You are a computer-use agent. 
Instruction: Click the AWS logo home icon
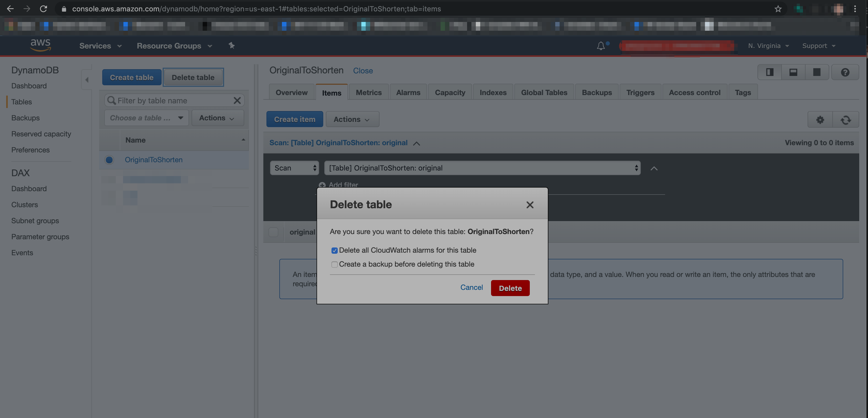tap(41, 45)
